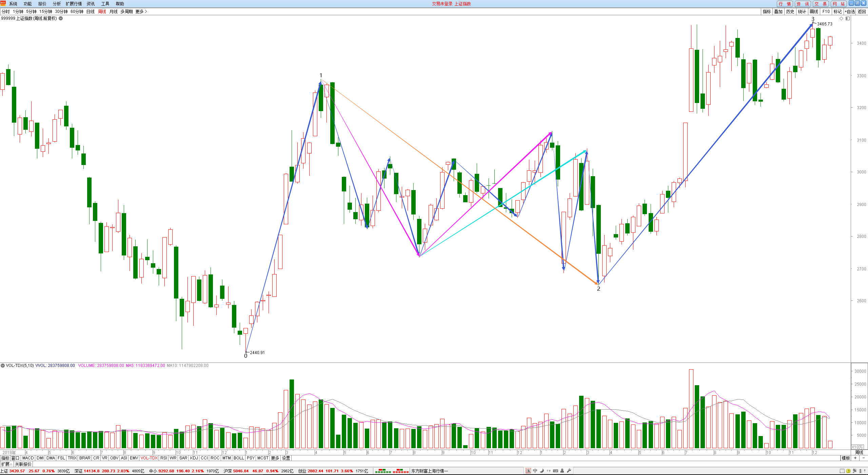Click the round icon beside VOL-TDX indicator label
The image size is (868, 475).
point(3,366)
